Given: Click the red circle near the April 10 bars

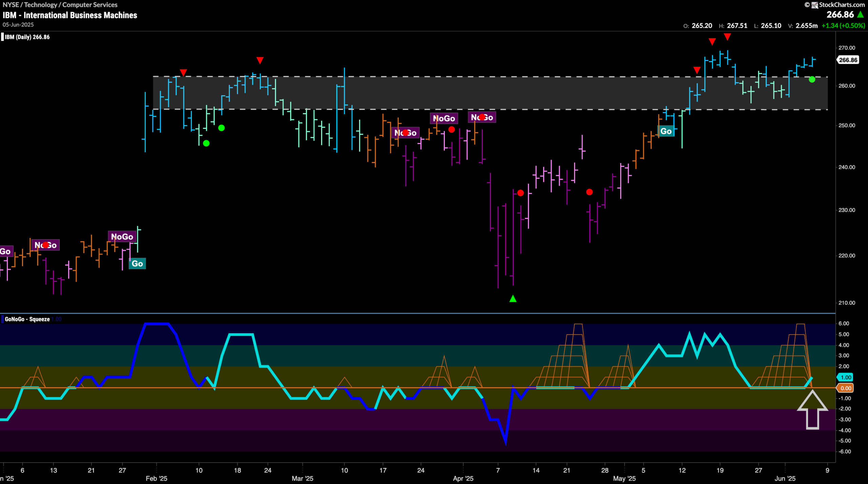Looking at the screenshot, I should click(x=520, y=193).
